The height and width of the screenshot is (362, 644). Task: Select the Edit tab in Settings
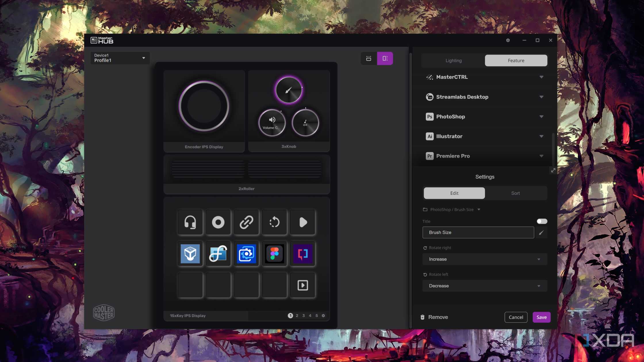[454, 193]
